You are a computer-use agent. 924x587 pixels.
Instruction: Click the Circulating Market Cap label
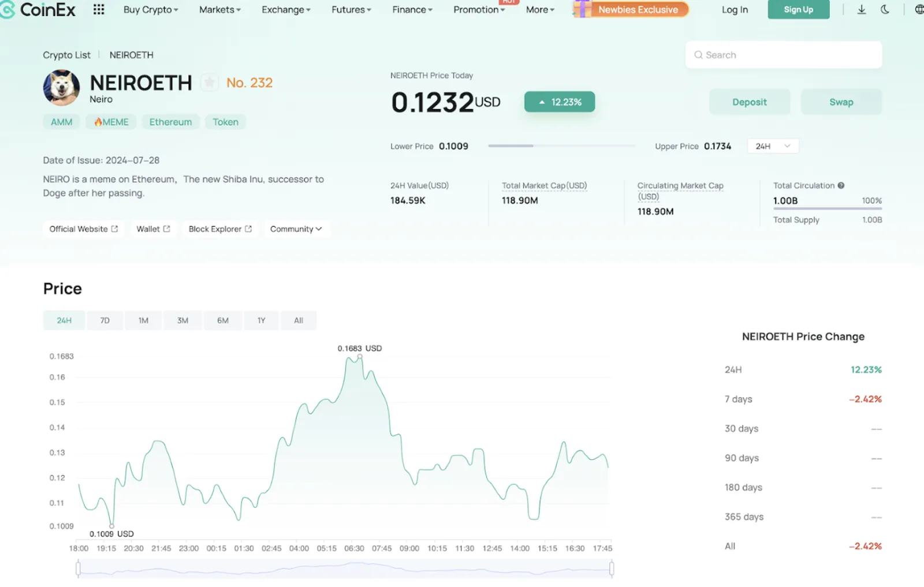tap(680, 190)
